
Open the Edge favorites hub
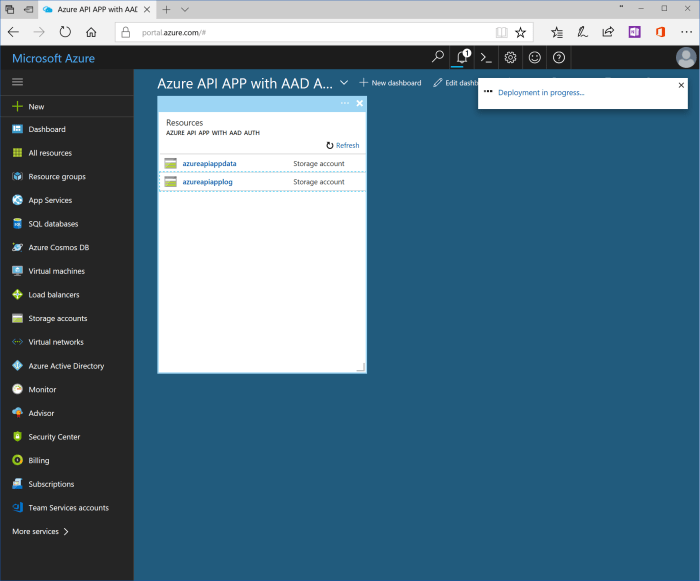(x=557, y=32)
